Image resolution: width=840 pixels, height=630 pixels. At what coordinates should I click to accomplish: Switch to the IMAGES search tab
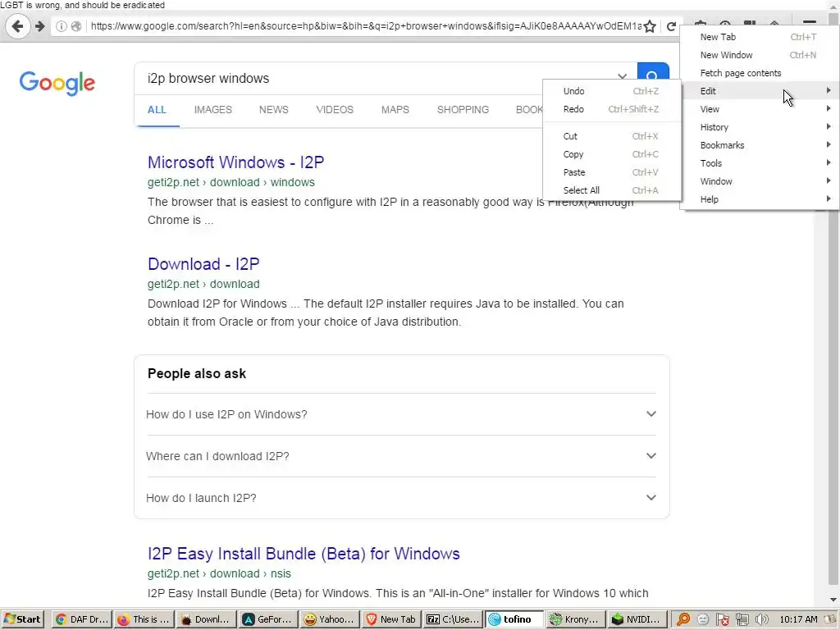click(212, 110)
